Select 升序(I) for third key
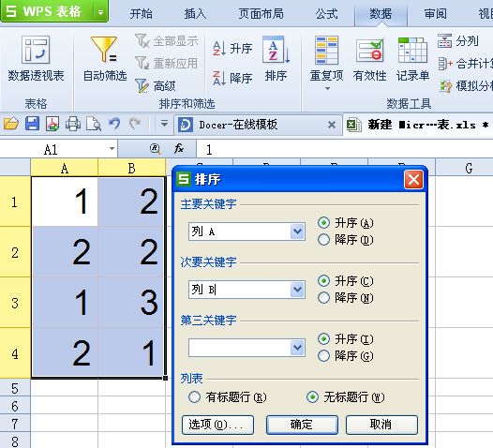Viewport: 493px width, 448px height. tap(323, 339)
